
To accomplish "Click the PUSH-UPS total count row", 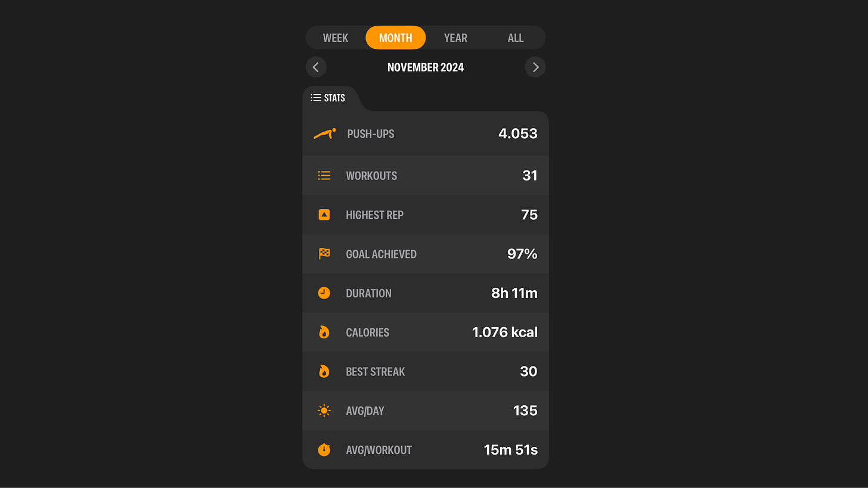I will click(426, 133).
